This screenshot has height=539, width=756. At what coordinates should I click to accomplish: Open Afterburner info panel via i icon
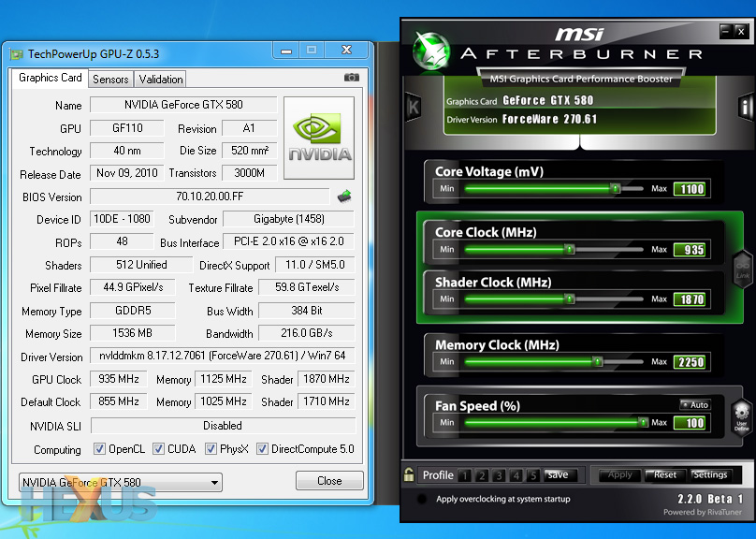coord(746,107)
